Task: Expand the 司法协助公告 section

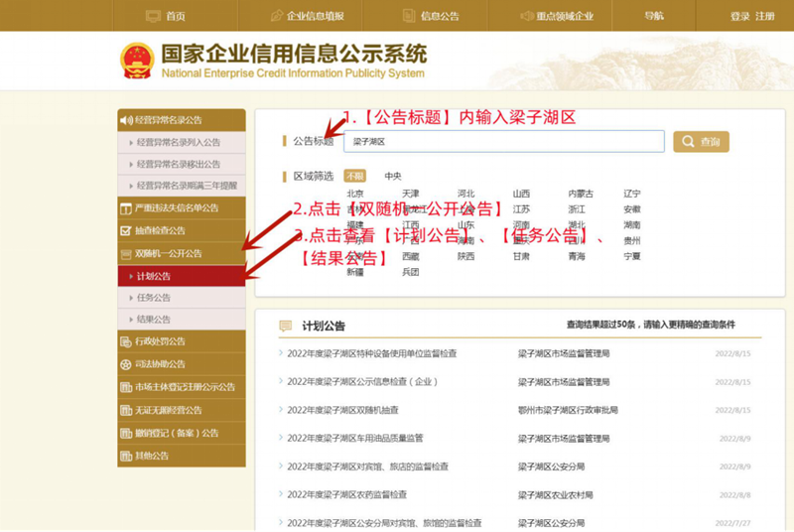Action: [x=182, y=364]
